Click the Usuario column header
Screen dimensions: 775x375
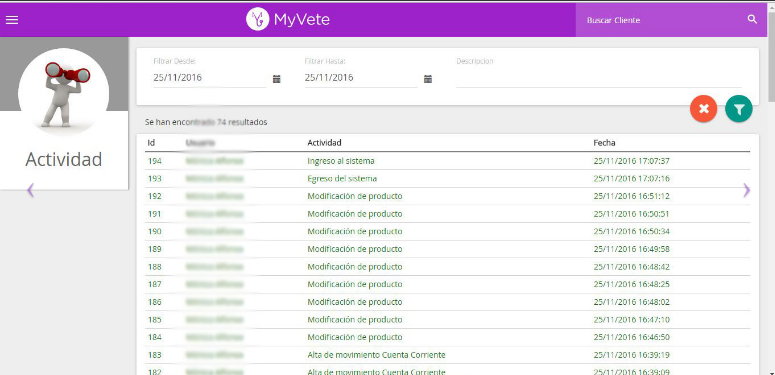click(200, 143)
